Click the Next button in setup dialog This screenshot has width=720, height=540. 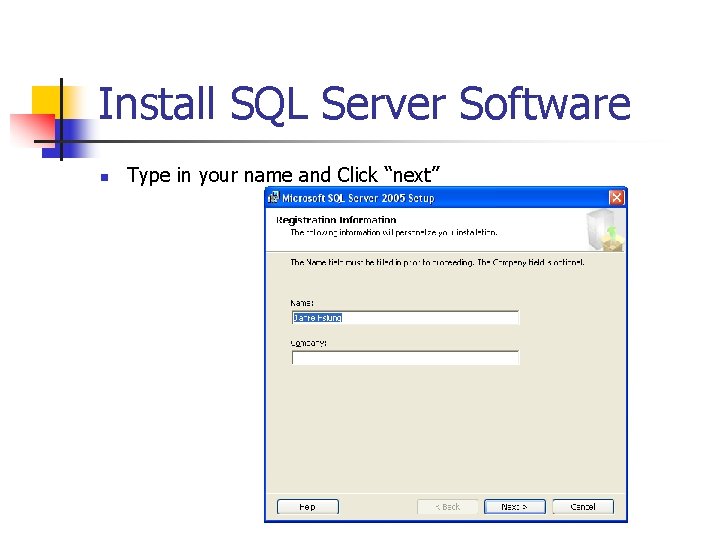[x=515, y=506]
